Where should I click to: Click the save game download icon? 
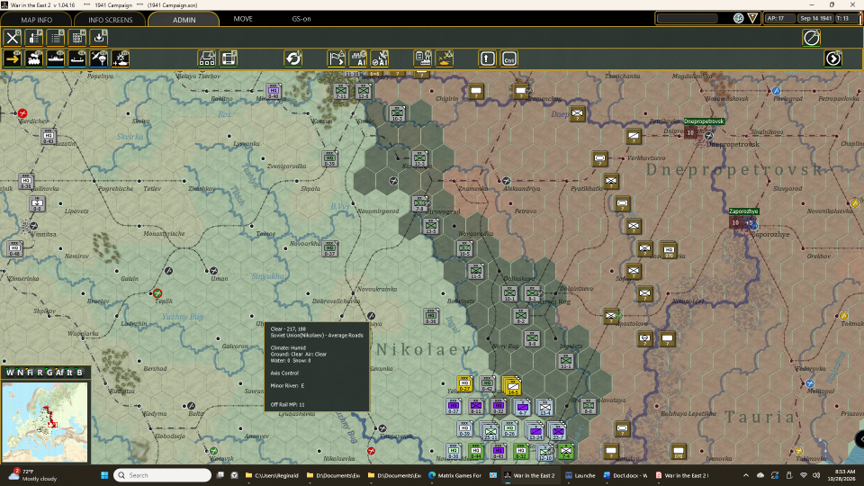click(x=99, y=38)
